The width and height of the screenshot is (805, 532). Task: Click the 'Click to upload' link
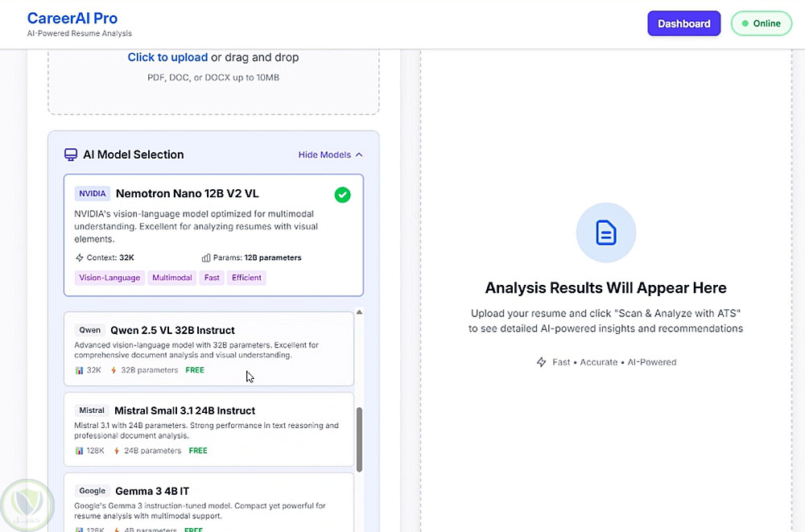(x=167, y=57)
